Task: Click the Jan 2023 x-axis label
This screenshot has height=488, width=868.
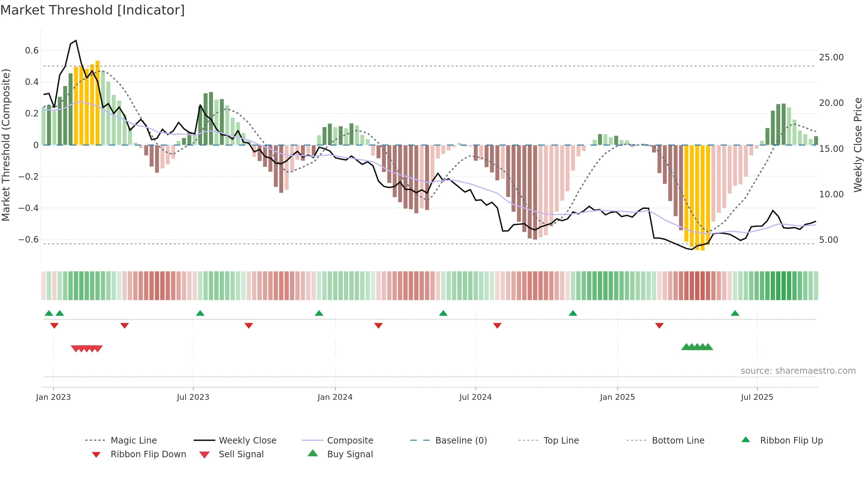Action: [x=54, y=397]
